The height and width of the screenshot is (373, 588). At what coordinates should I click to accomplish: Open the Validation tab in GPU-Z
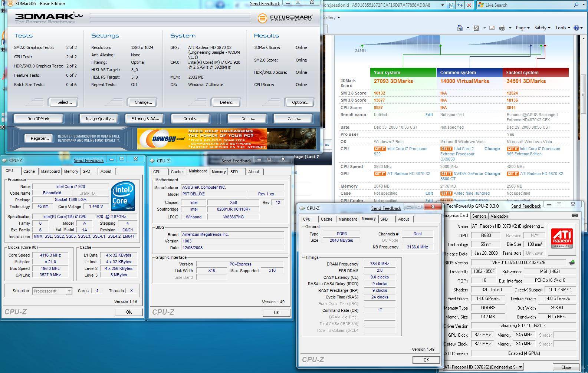point(499,216)
